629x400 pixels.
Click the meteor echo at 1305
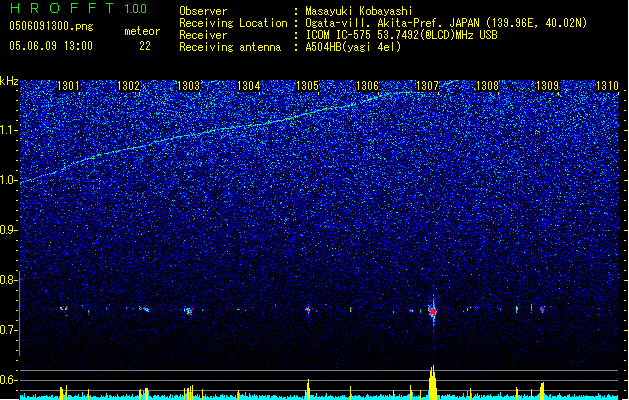pyautogui.click(x=308, y=309)
